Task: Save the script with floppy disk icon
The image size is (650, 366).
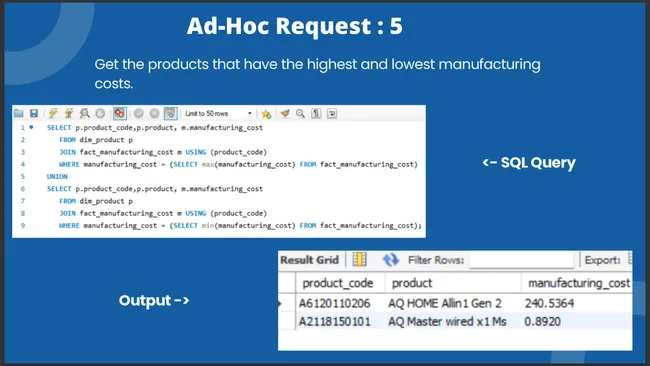Action: [x=34, y=113]
